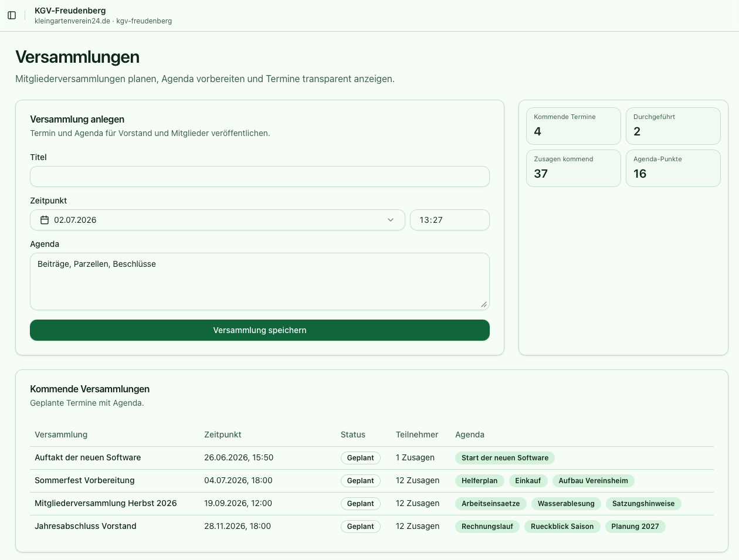Click Geplant badge for Auftakt row
Screen dimensions: 739x560
tap(361, 458)
